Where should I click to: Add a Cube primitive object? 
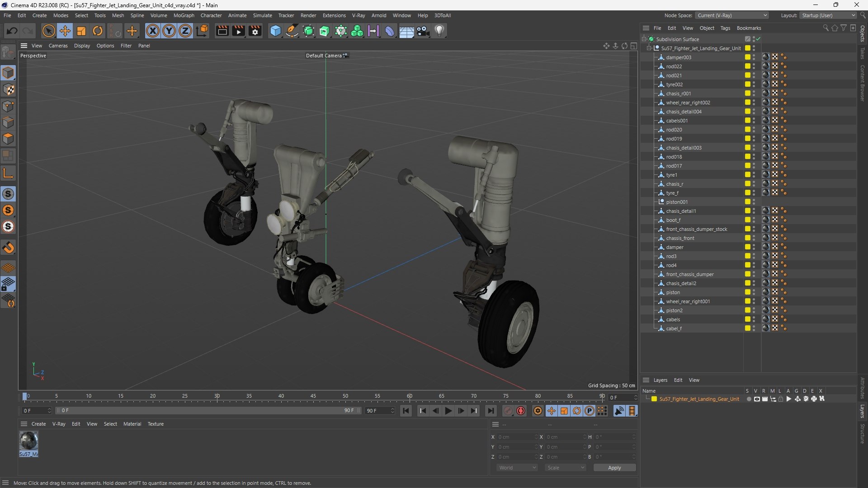275,31
